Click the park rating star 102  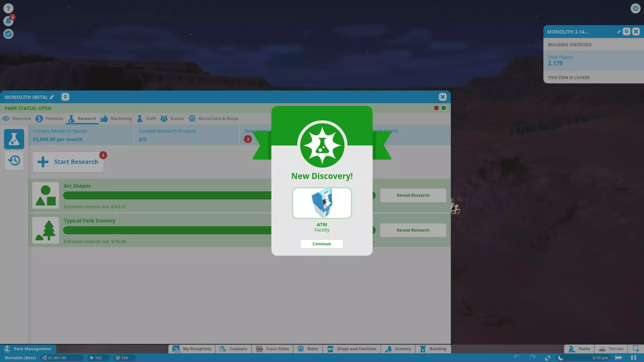coord(99,358)
